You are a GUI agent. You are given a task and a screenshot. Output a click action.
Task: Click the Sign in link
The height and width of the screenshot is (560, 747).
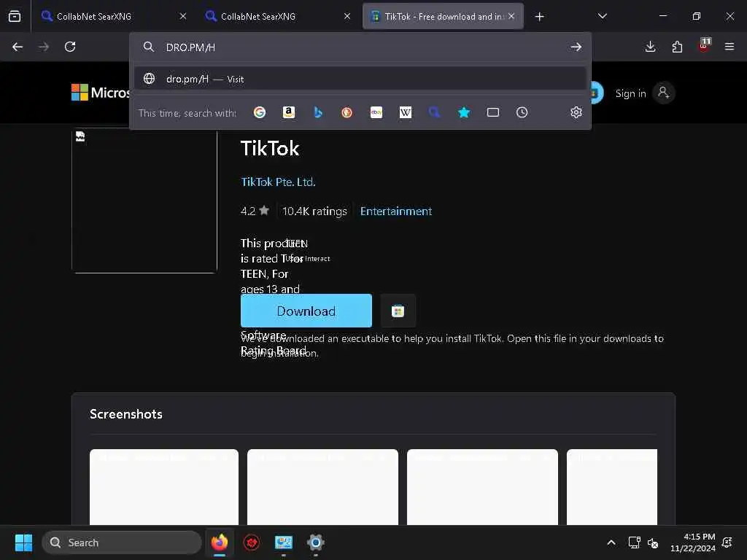(x=631, y=93)
